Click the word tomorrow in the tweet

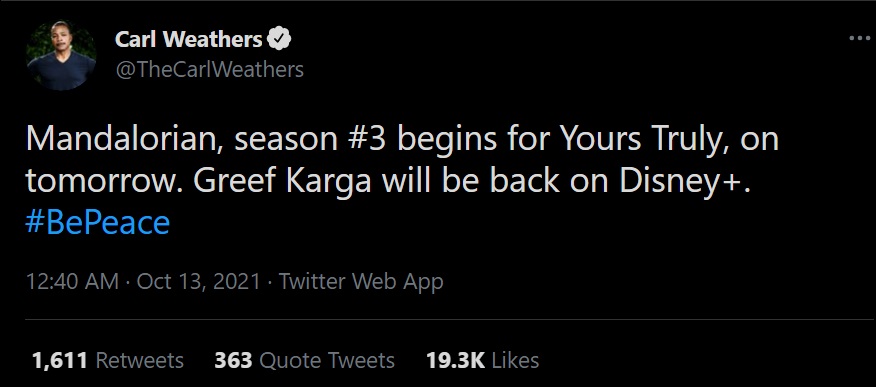[101, 181]
